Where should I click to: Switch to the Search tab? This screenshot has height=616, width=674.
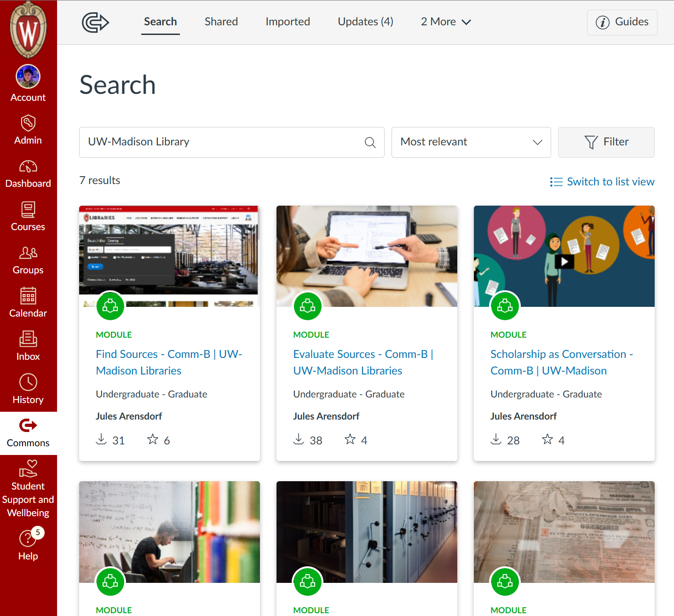(161, 22)
